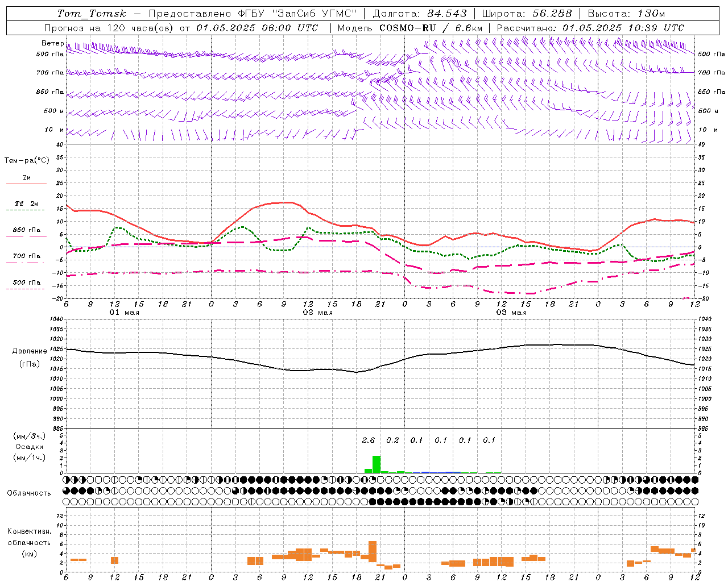
Task: Click the Td 2м dew point legend entry
Action: point(27,203)
